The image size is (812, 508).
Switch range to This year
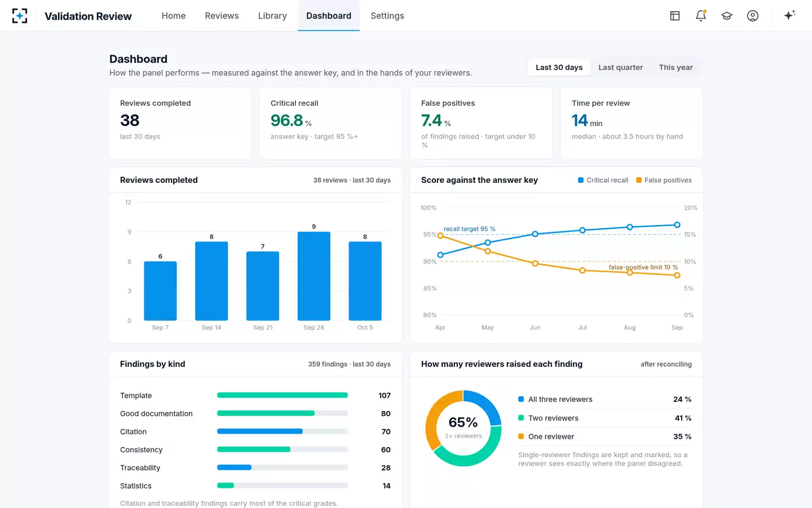676,67
